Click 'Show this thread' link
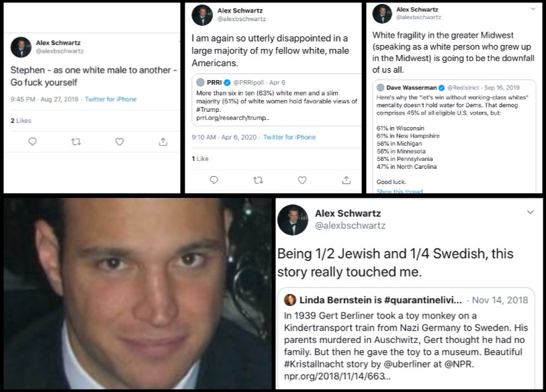 (400, 191)
